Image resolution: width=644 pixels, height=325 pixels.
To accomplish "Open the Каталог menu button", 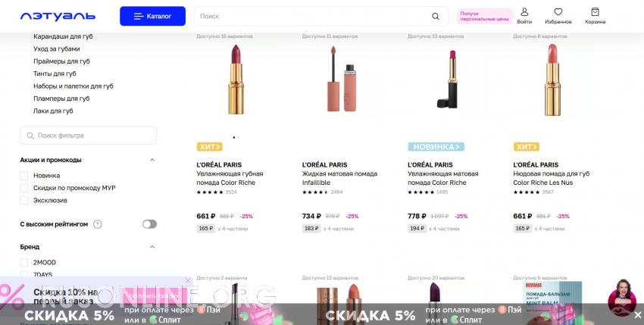I will tap(153, 17).
